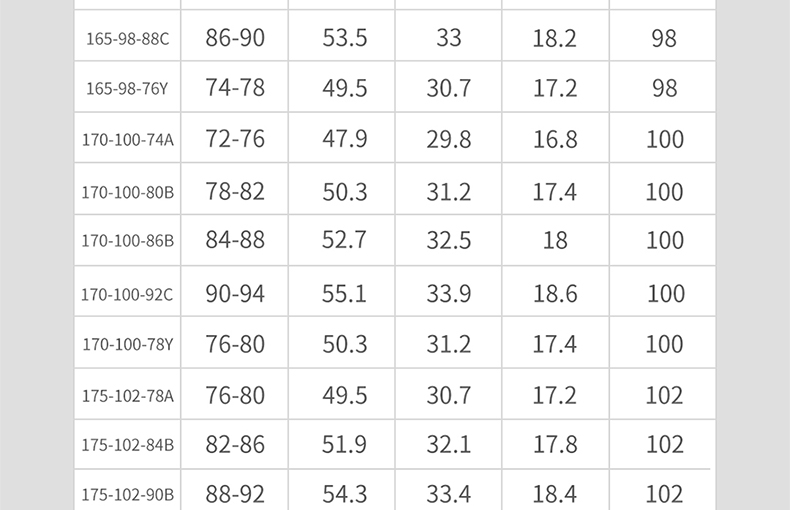The width and height of the screenshot is (790, 510).
Task: Click the 86-90 range cell
Action: point(235,38)
